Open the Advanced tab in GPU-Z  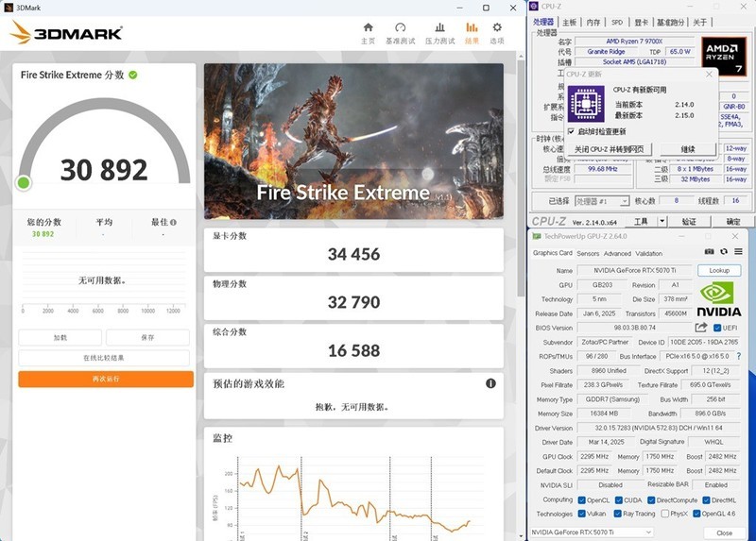click(x=617, y=253)
